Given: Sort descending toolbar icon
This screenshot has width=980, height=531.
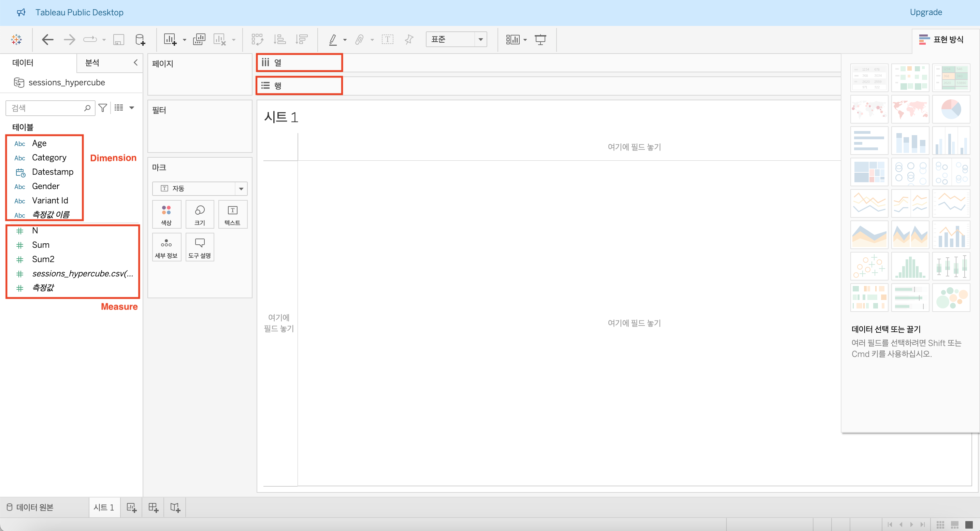Looking at the screenshot, I should pyautogui.click(x=302, y=39).
